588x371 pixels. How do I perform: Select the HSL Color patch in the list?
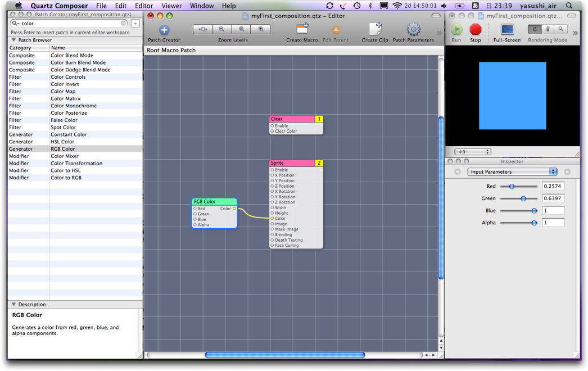pyautogui.click(x=62, y=142)
